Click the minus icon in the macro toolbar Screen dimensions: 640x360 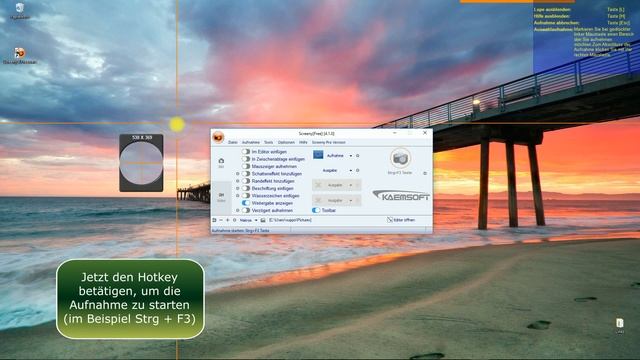coord(221,220)
